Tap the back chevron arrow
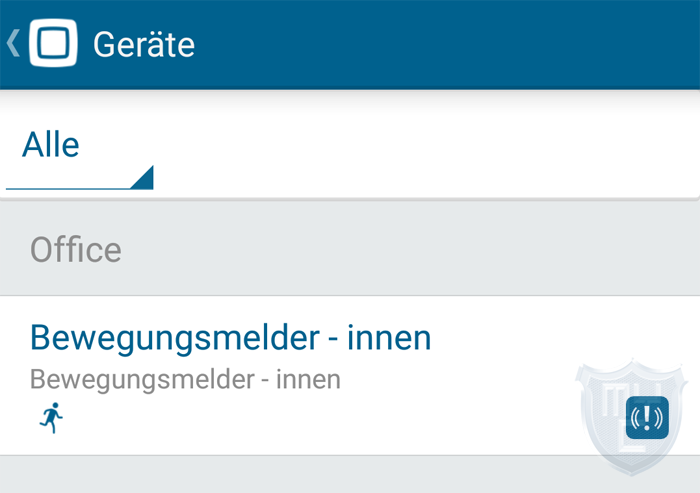 tap(13, 43)
